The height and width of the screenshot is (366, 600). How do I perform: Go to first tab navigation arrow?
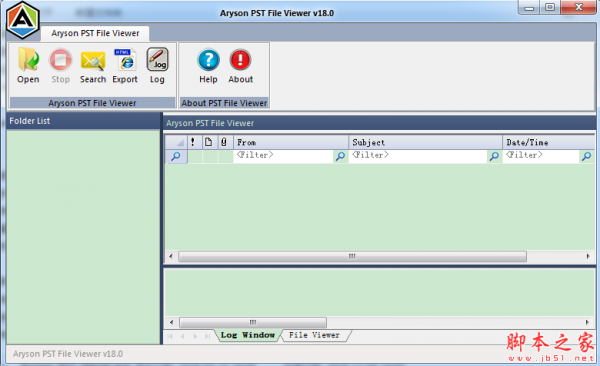[x=170, y=336]
